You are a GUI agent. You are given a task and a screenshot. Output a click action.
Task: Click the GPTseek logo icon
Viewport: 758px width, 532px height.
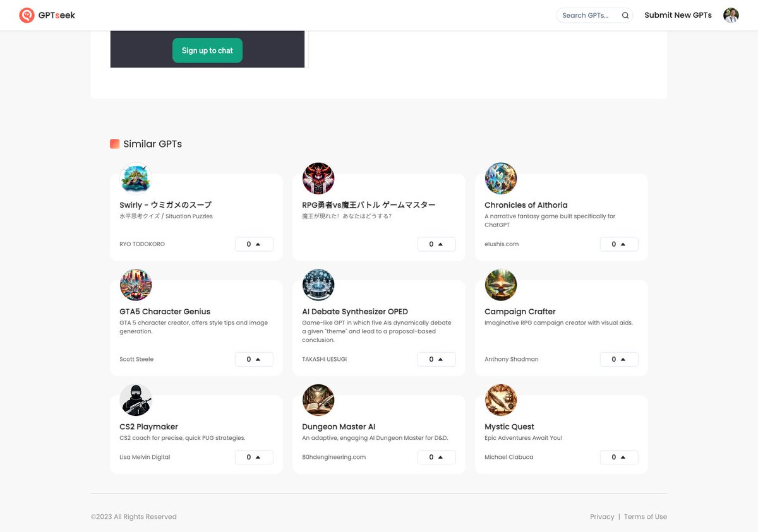pyautogui.click(x=27, y=15)
